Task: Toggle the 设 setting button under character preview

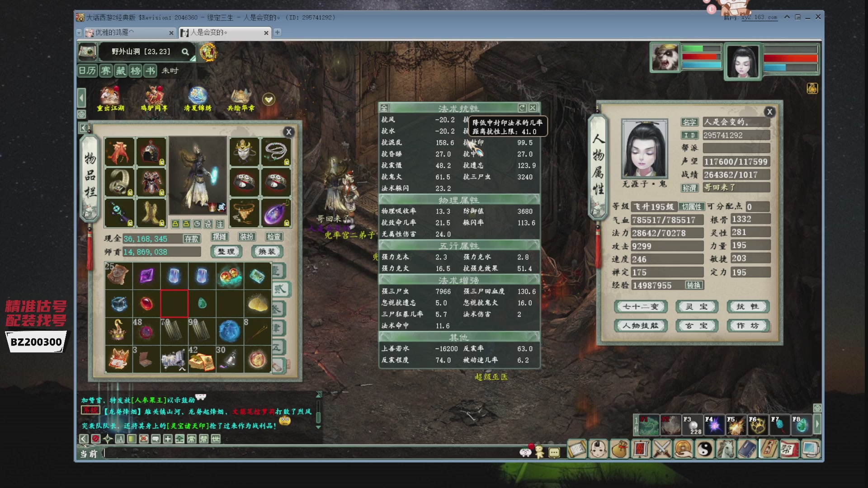Action: pyautogui.click(x=208, y=224)
